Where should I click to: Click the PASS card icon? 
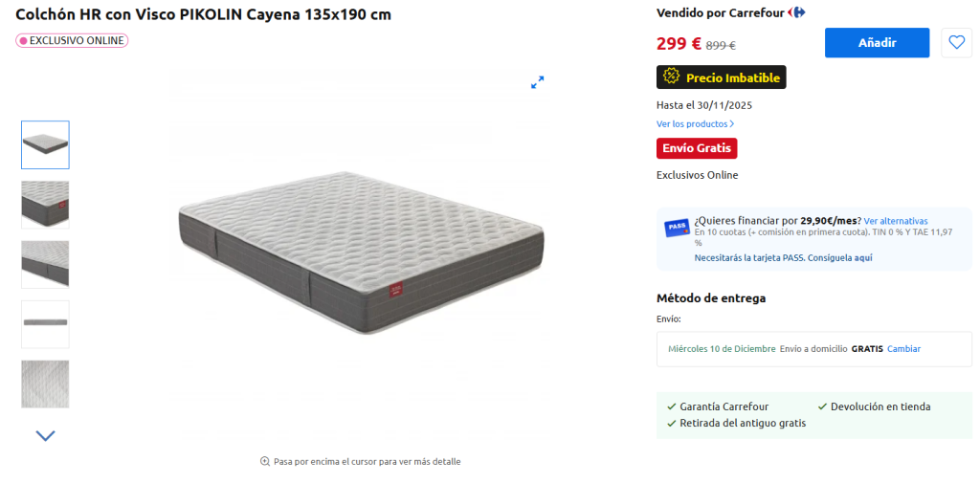(677, 228)
